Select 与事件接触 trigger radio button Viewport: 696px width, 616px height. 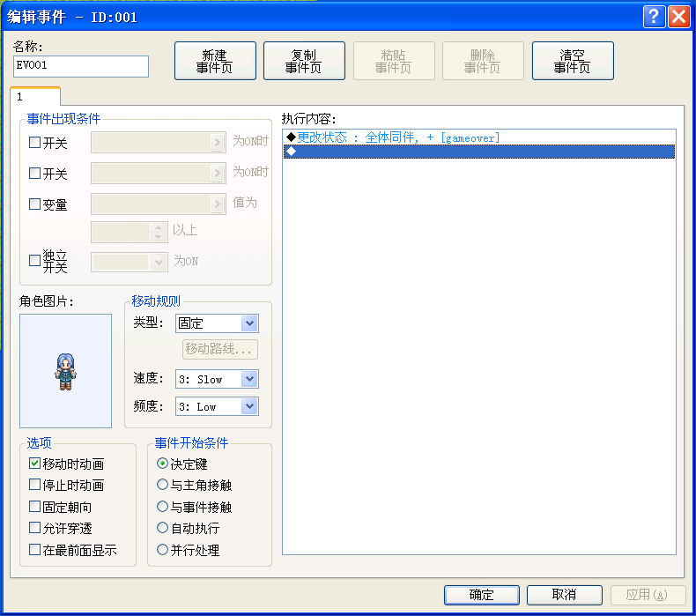pyautogui.click(x=162, y=507)
